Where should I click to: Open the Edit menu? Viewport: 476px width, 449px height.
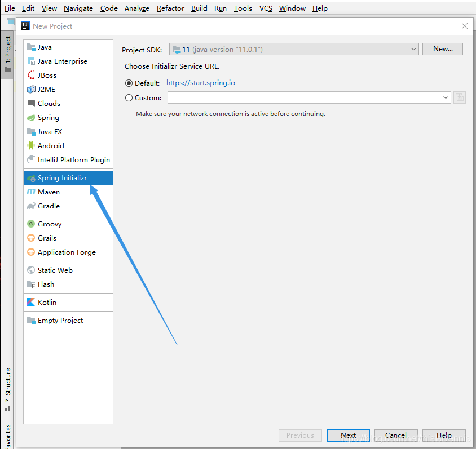[x=28, y=8]
